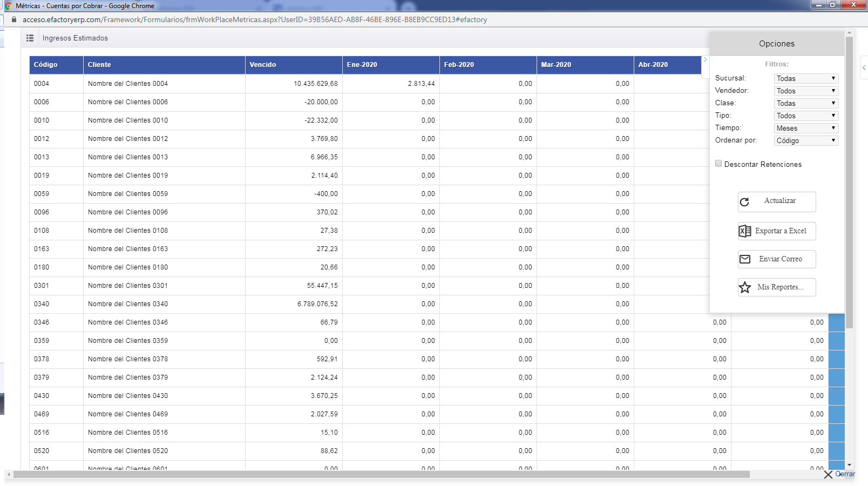The image size is (868, 486).
Task: Click the refresh icon on Actualizar
Action: pos(744,201)
